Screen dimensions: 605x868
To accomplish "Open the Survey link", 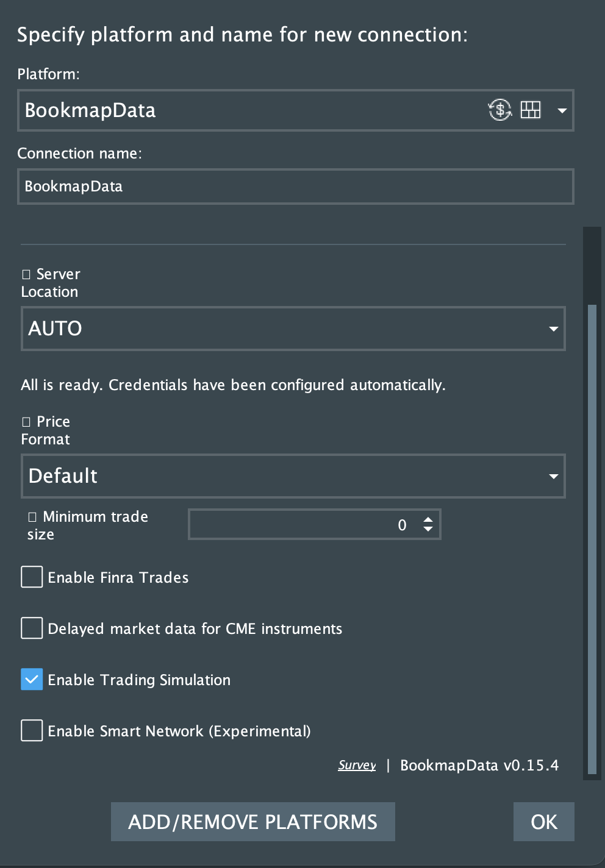I will point(357,765).
